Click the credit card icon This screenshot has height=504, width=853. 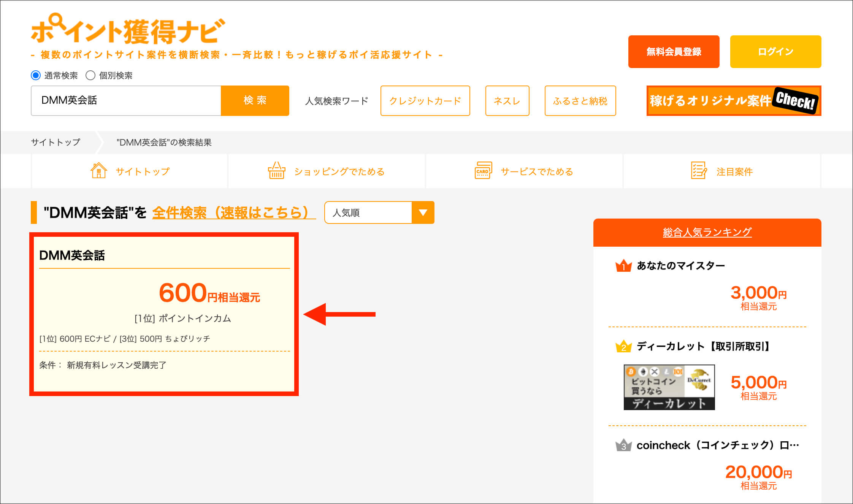point(483,171)
